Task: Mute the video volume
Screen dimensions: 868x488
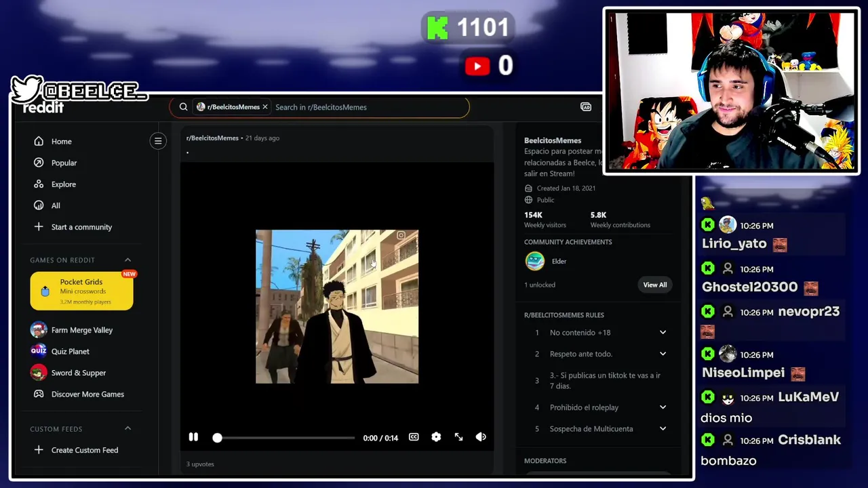Action: 481,437
